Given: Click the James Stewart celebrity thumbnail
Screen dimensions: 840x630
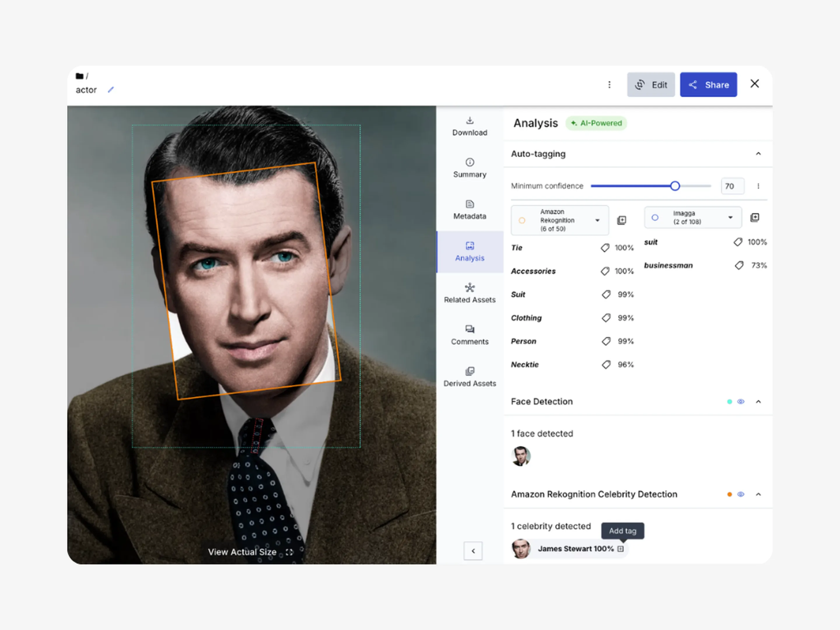Looking at the screenshot, I should (521, 549).
